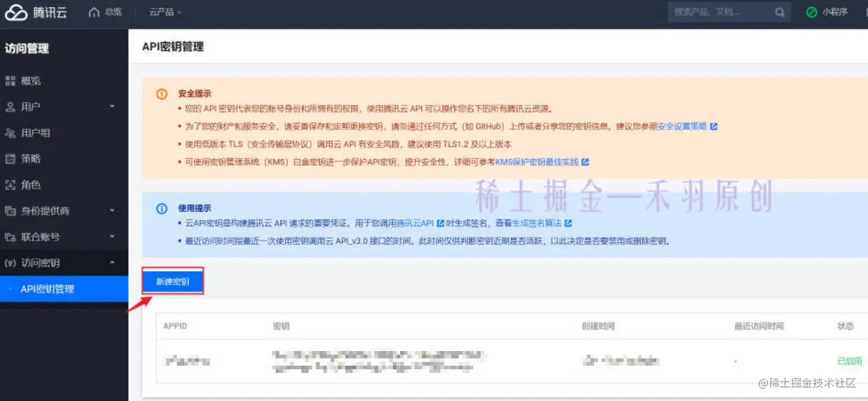Screen dimensions: 868x401
Task: Collapse the 访问密钥 section chevron
Action: pyautogui.click(x=112, y=263)
